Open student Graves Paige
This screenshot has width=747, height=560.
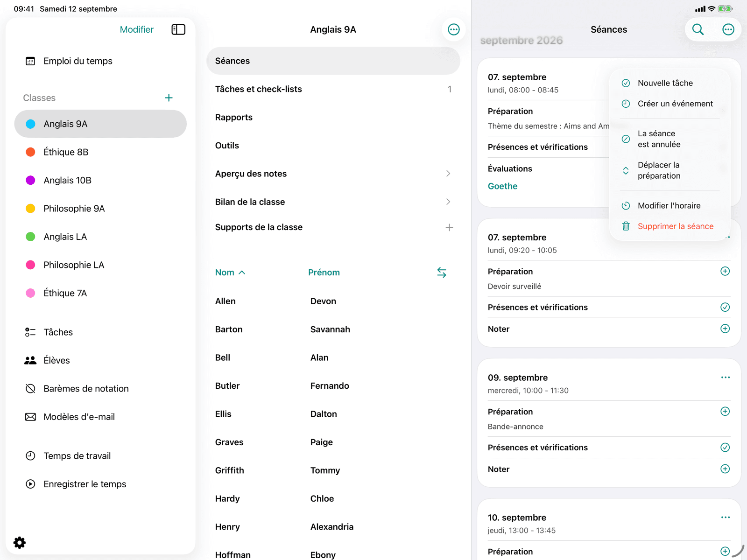pyautogui.click(x=333, y=442)
